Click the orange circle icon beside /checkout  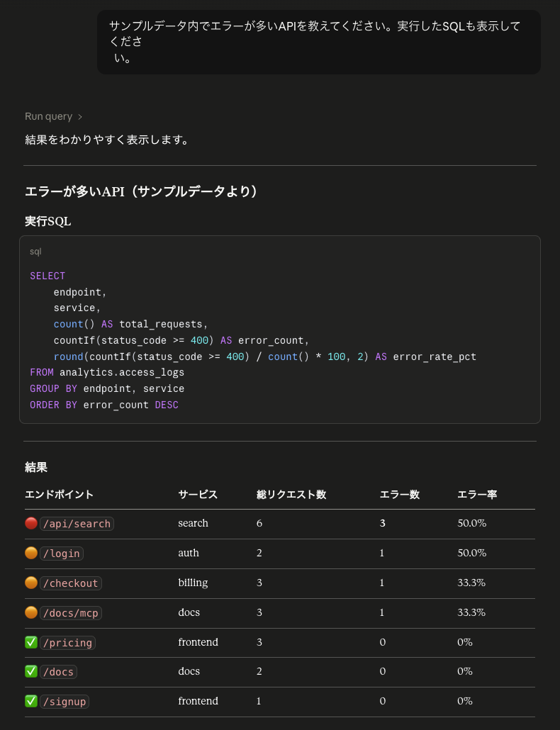31,583
